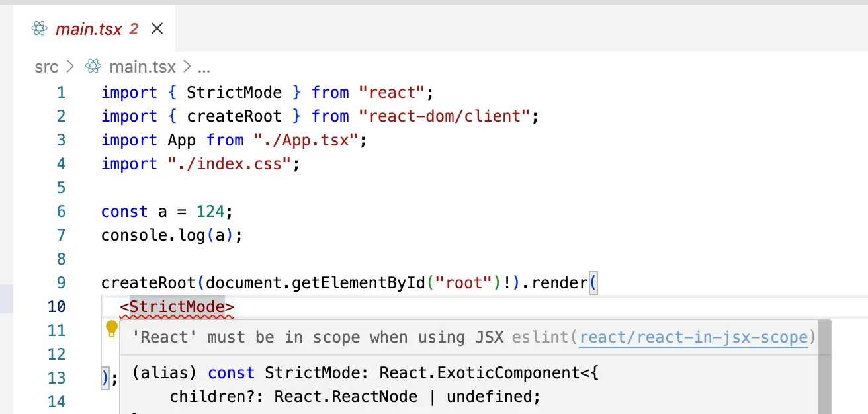
Task: Click the React icon in the breadcrumb
Action: (x=93, y=66)
